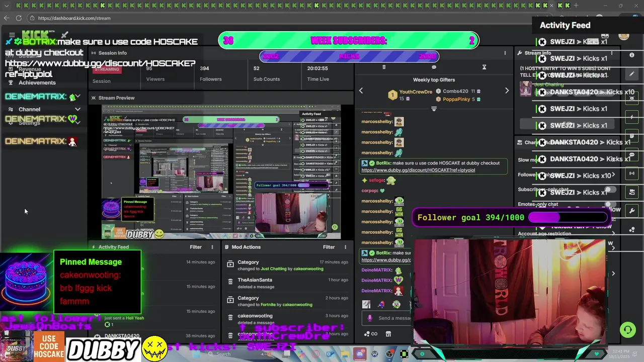
Task: Collapse the Weekly top Gifters panel
Action: [434, 108]
